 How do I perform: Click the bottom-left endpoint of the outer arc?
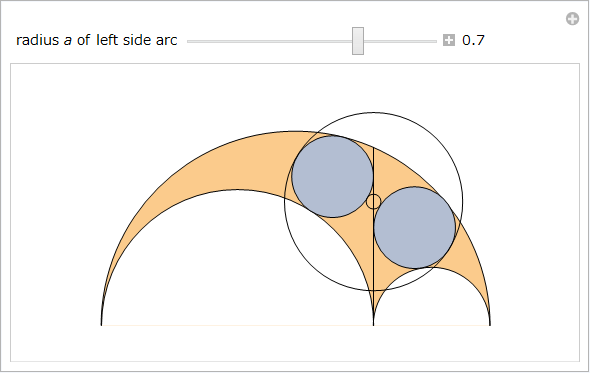tap(102, 324)
